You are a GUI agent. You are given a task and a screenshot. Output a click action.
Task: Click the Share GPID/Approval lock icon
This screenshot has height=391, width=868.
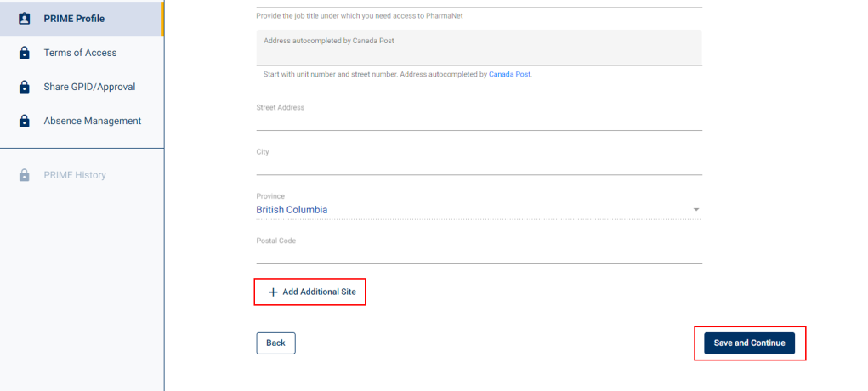point(25,87)
